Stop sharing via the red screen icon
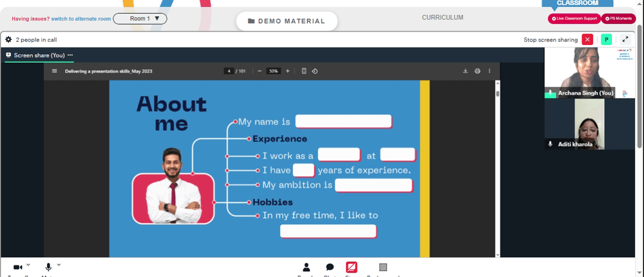Image resolution: width=644 pixels, height=277 pixels. click(352, 267)
